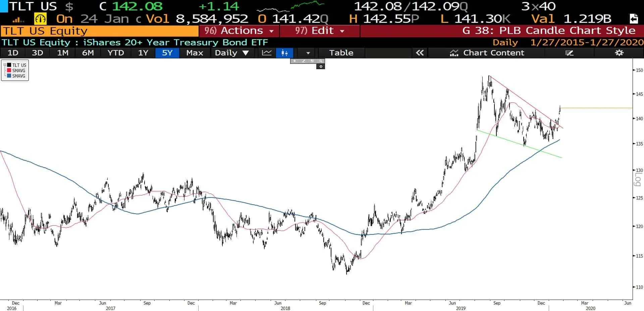The image size is (644, 311).
Task: Open chart settings gear
Action: [619, 53]
